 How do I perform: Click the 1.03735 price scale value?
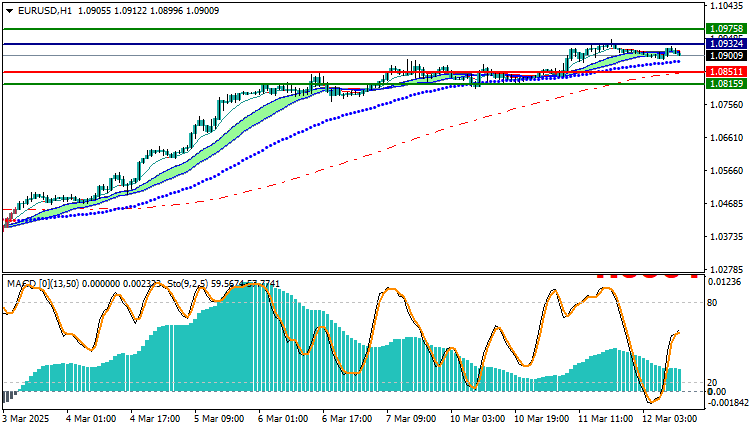click(x=727, y=237)
